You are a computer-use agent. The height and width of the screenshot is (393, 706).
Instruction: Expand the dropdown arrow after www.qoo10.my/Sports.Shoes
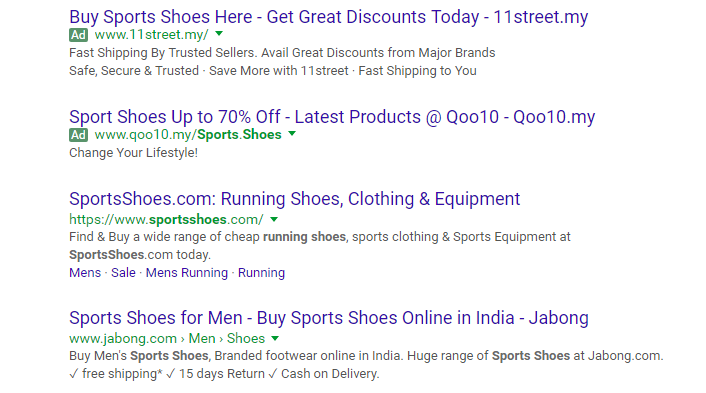(x=292, y=133)
